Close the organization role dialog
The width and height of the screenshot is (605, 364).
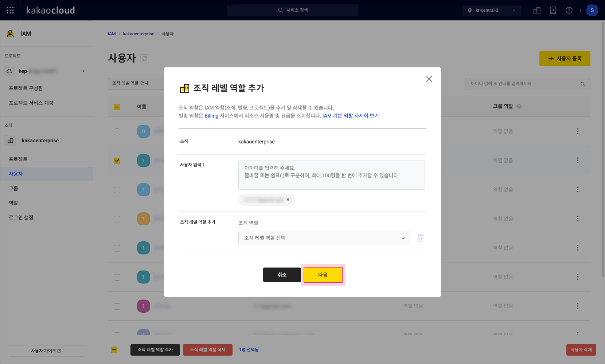click(x=429, y=79)
